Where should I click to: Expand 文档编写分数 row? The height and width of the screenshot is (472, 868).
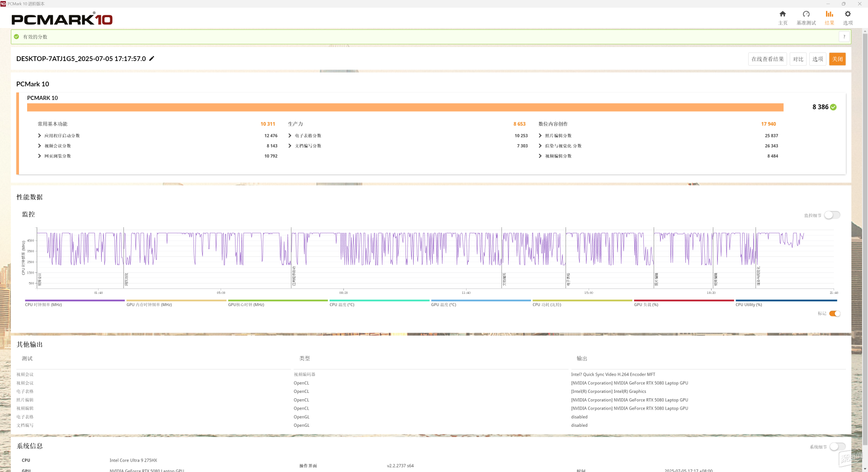[x=290, y=146]
